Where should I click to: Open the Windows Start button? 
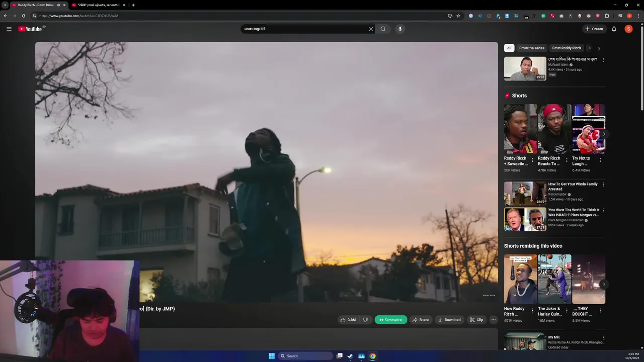point(272,356)
